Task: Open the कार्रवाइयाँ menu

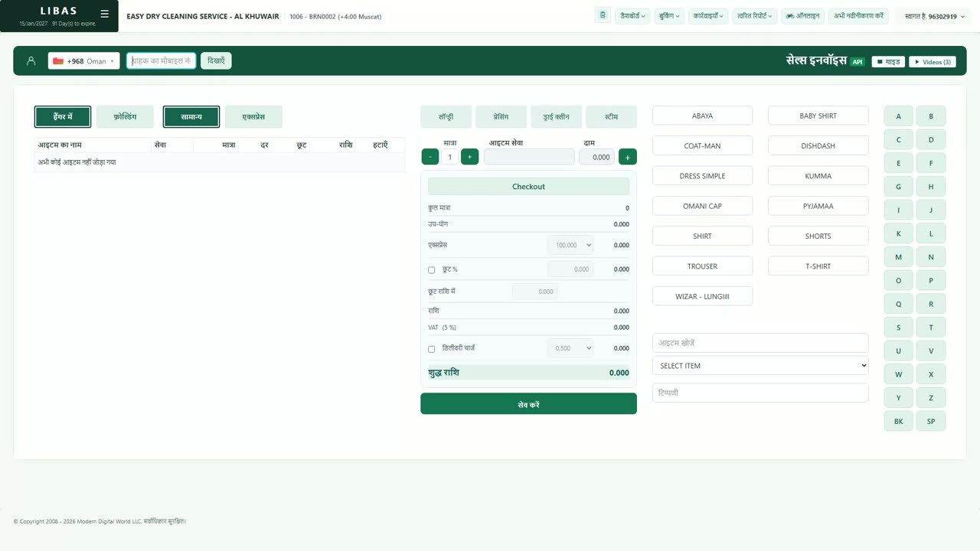Action: (708, 15)
